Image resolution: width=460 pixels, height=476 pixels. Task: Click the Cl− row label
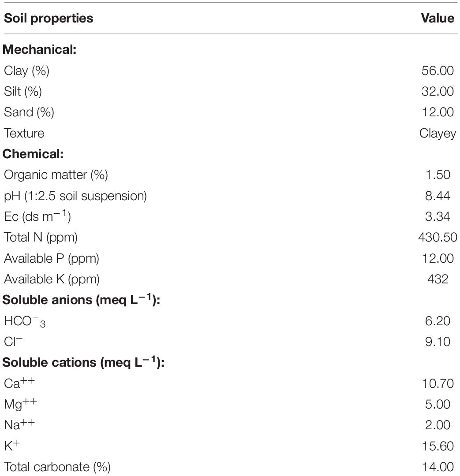point(13,342)
